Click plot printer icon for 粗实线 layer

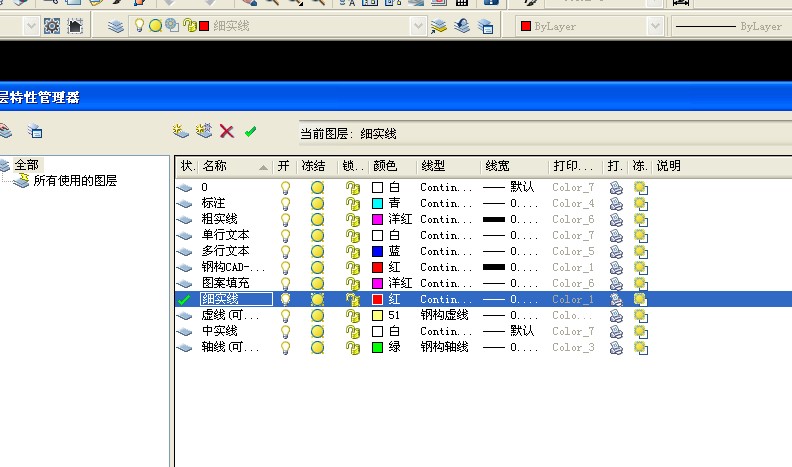(x=616, y=220)
